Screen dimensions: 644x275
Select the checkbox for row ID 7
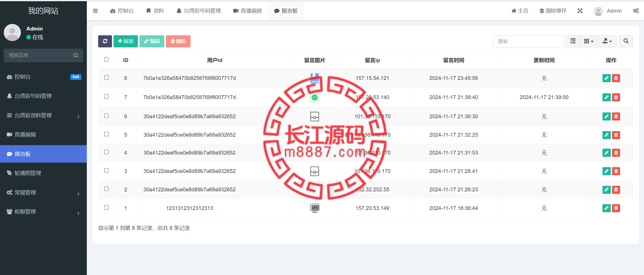pos(106,97)
